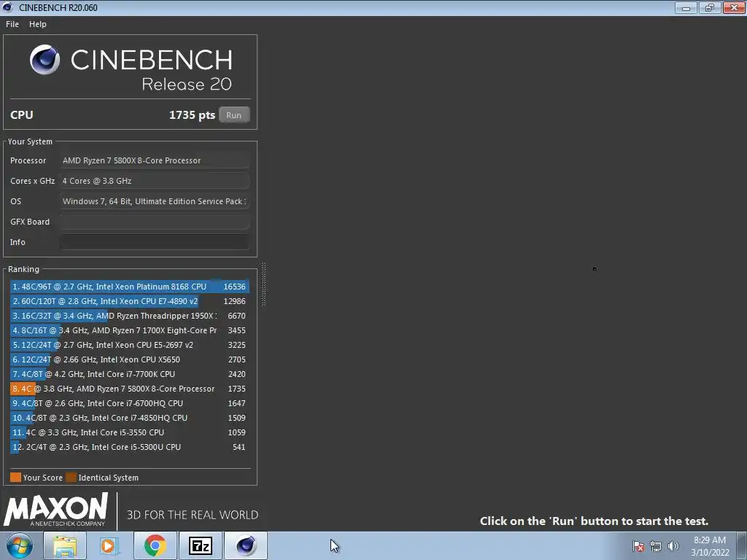Click the empty Info field
The width and height of the screenshot is (747, 560).
(155, 242)
